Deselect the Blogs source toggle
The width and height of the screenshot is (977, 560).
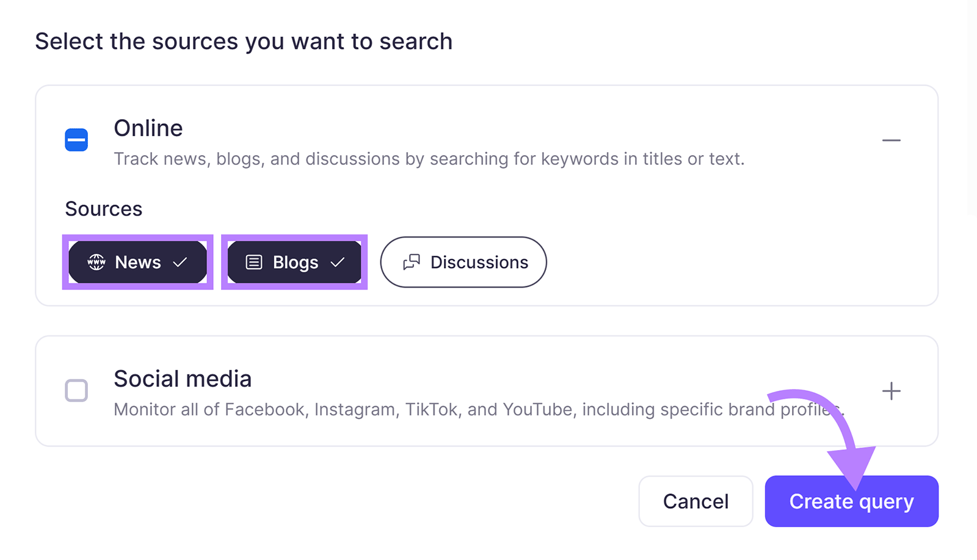[294, 262]
